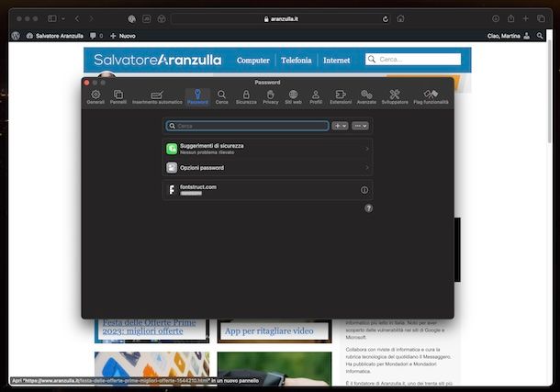Open the Cerca preferences tab
Image resolution: width=560 pixels, height=392 pixels.
click(x=221, y=97)
